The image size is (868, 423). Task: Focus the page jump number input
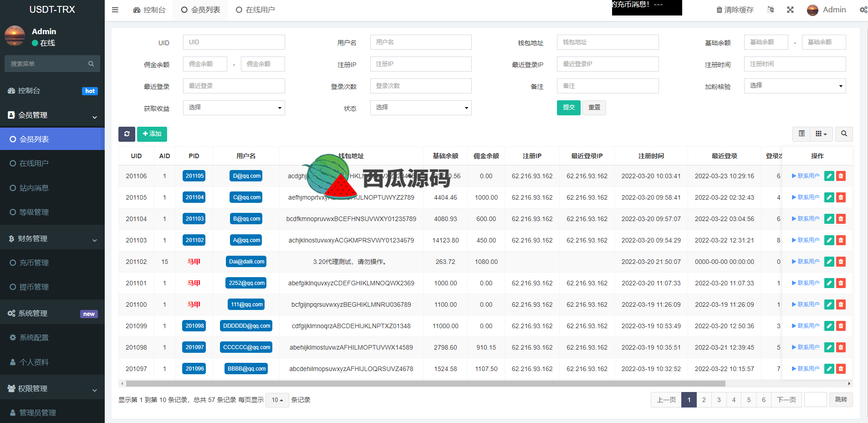coord(815,400)
